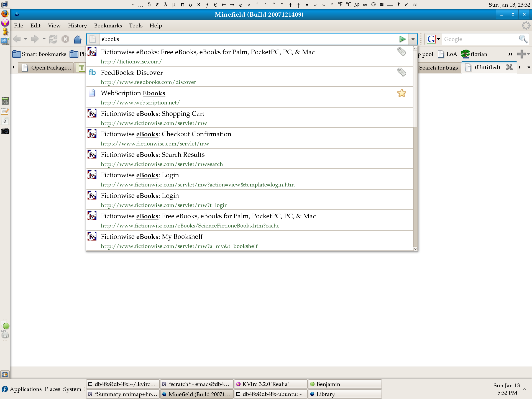
Task: Launch KVIrc from the left panel
Action: (x=5, y=23)
